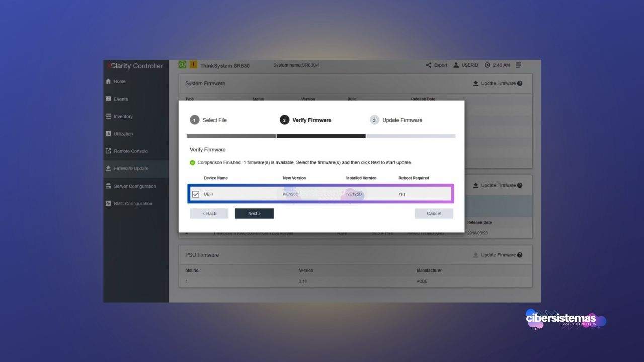
Task: Open Inventory via its list icon
Action: coord(108,116)
